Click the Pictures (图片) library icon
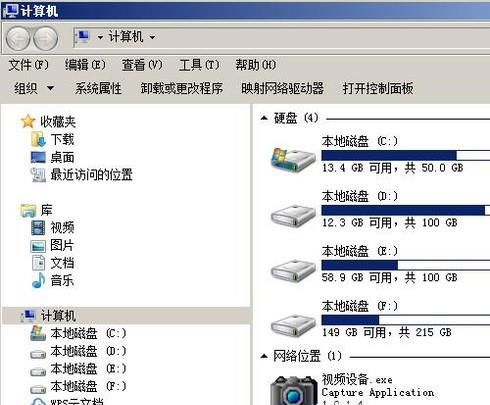 pos(38,246)
